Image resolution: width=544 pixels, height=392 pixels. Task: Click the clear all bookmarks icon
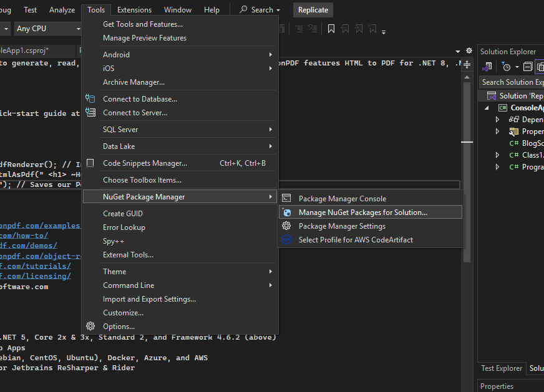[372, 29]
